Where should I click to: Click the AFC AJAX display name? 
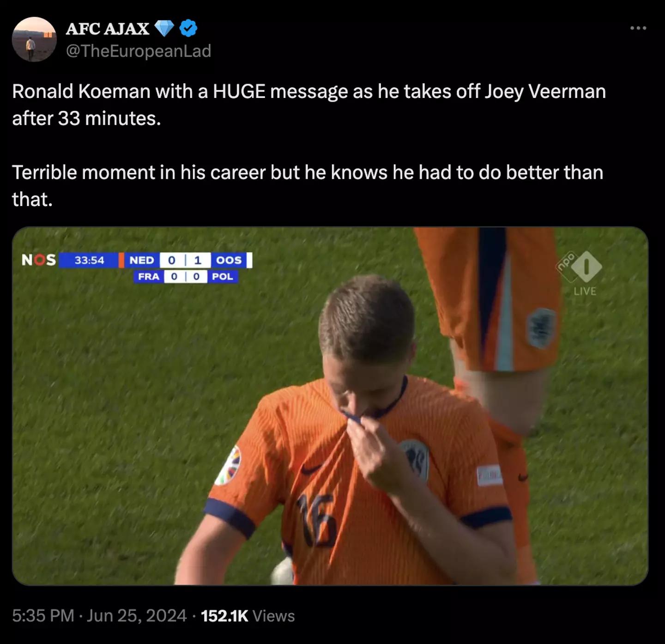click(108, 29)
